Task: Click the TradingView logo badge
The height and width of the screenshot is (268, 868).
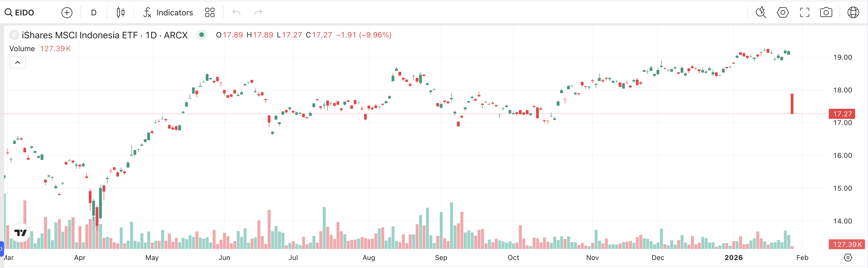Action: pos(21,233)
